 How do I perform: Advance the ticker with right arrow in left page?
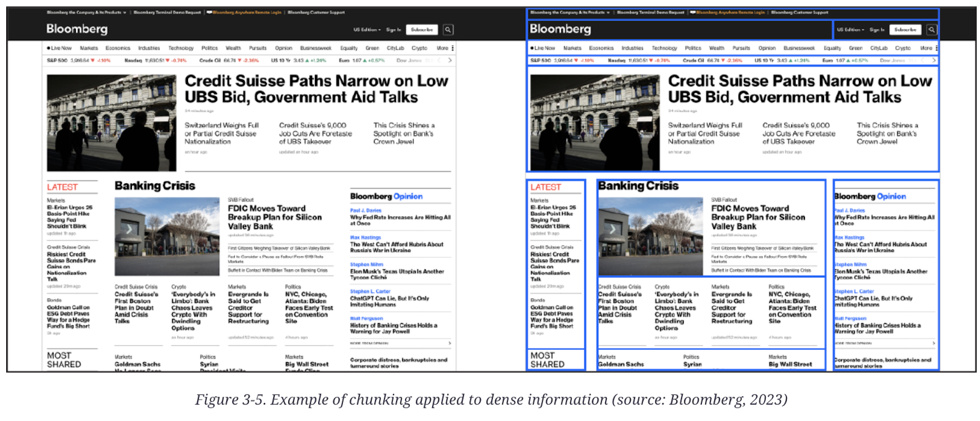point(450,60)
